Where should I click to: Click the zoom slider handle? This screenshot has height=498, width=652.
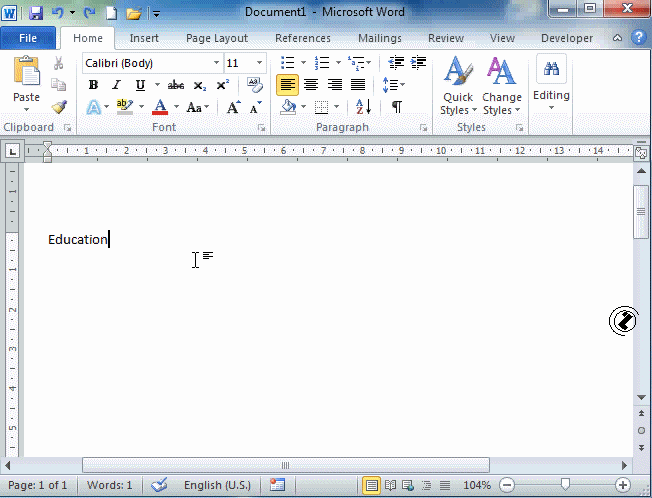(x=565, y=485)
